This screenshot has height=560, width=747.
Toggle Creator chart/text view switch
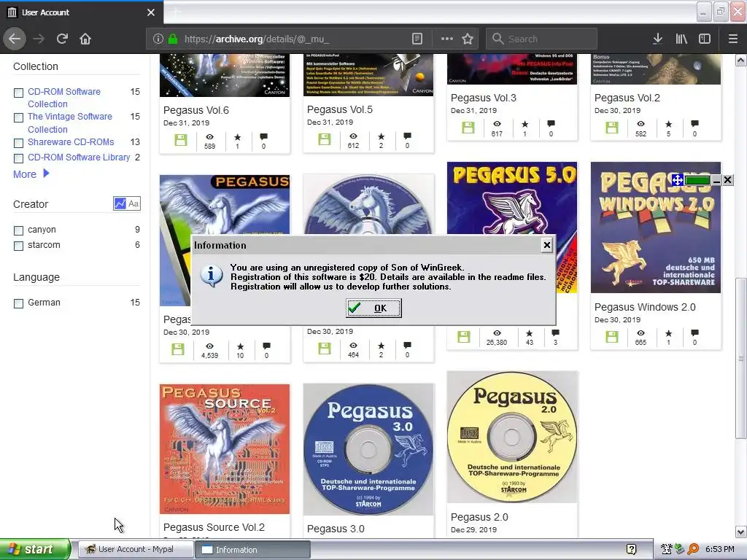tap(127, 204)
